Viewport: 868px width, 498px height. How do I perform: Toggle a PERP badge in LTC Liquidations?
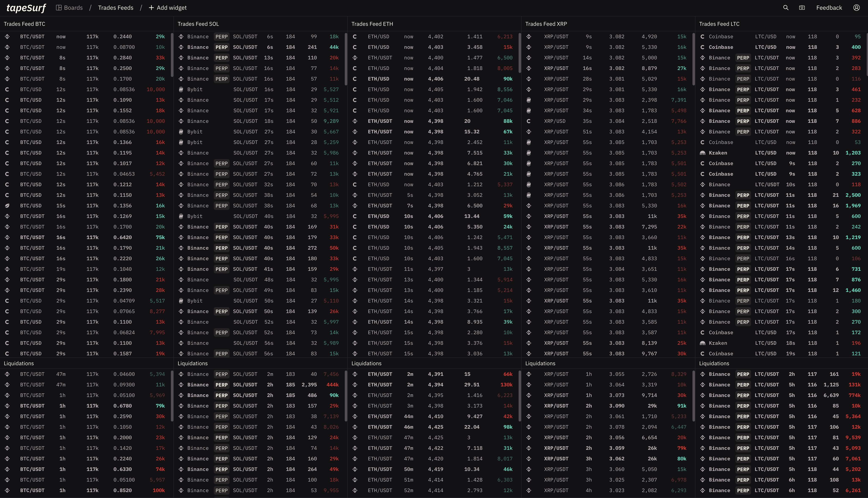(x=743, y=374)
